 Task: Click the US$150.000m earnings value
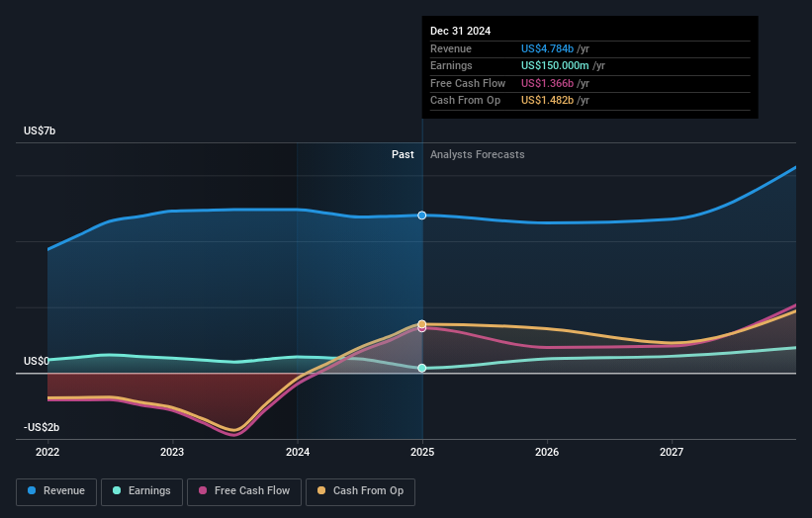[x=555, y=65]
